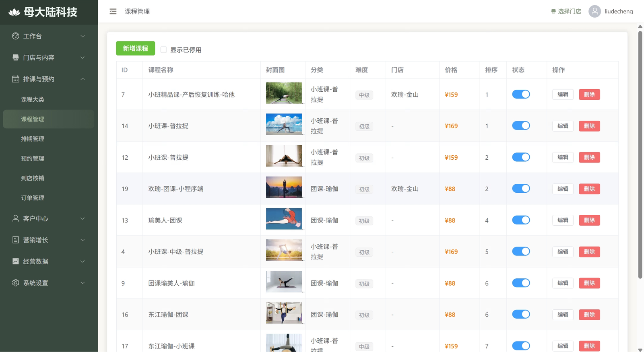
Task: Click the 门店与内容 shop icon
Action: click(16, 58)
